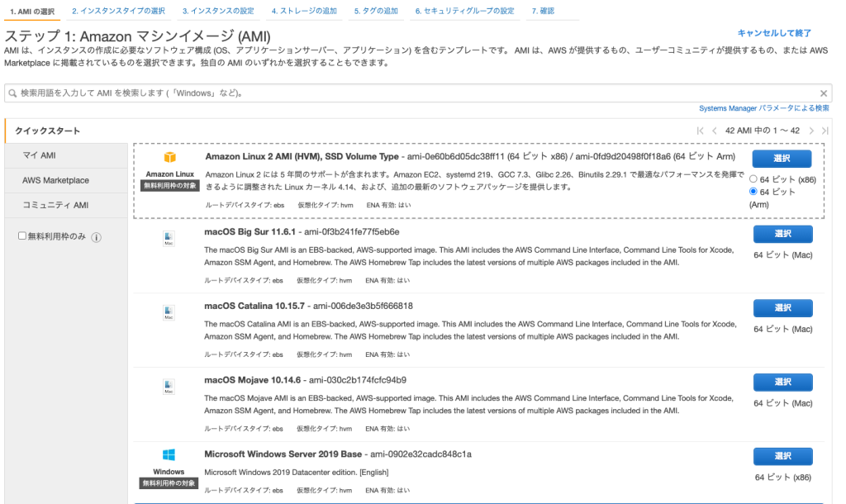The width and height of the screenshot is (846, 504).
Task: Select macOS Catalina 10.15.7 with 選択
Action: tap(783, 308)
